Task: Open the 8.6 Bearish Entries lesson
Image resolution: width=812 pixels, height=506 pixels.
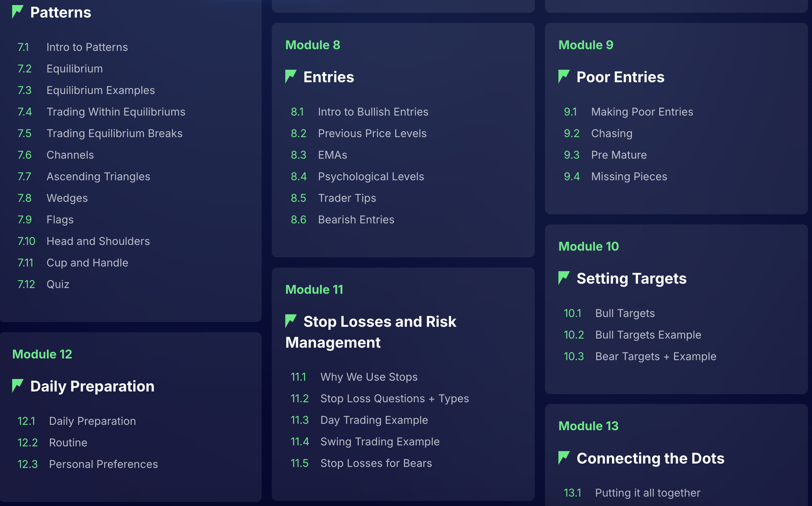Action: [356, 220]
